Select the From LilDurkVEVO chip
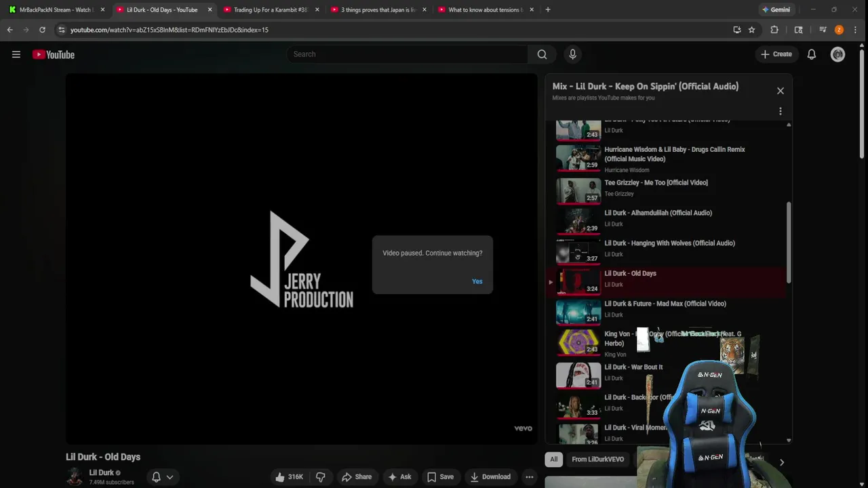 tap(597, 459)
